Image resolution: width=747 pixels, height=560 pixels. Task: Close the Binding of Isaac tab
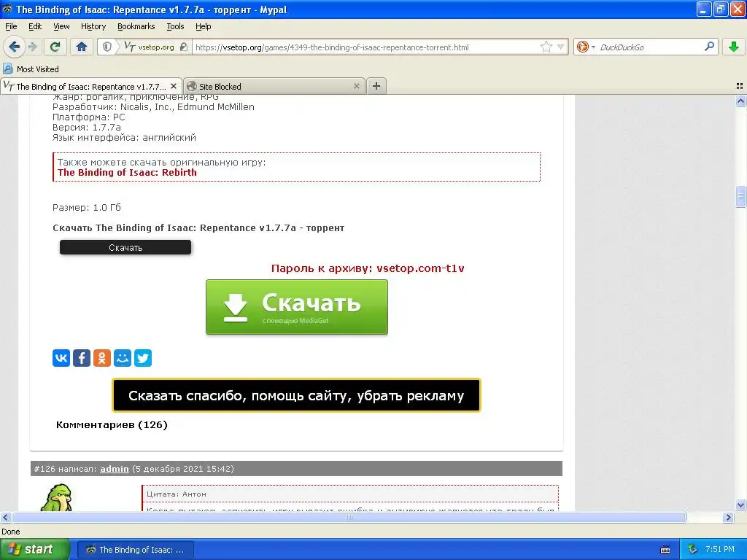point(174,86)
